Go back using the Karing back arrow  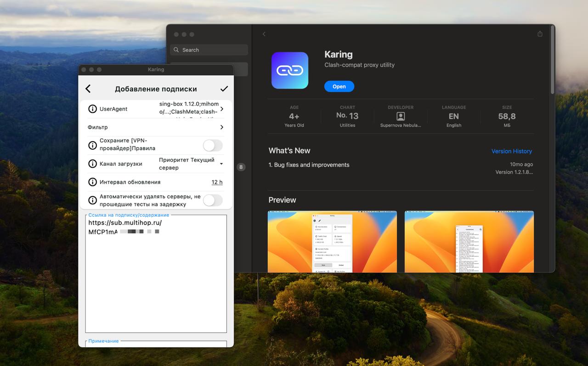pos(88,89)
